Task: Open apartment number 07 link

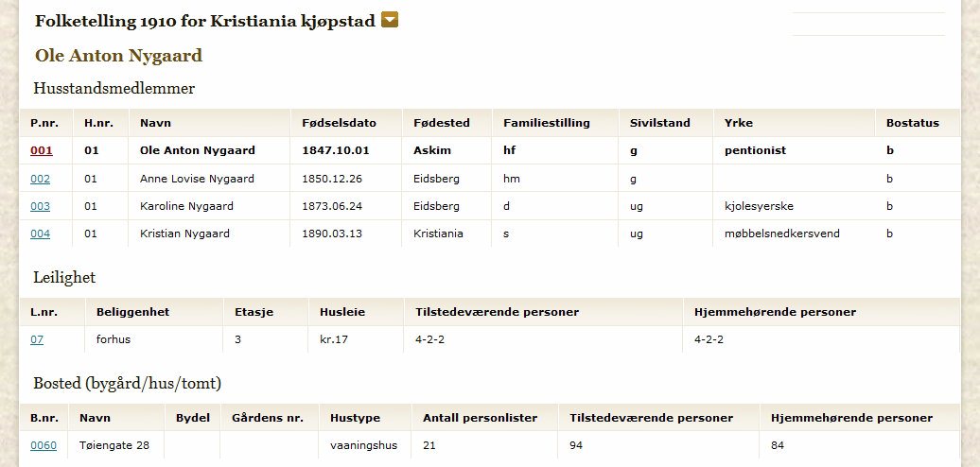Action: (37, 339)
